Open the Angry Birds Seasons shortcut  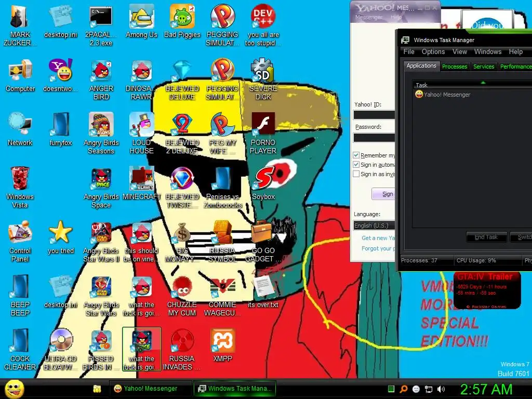click(x=101, y=133)
